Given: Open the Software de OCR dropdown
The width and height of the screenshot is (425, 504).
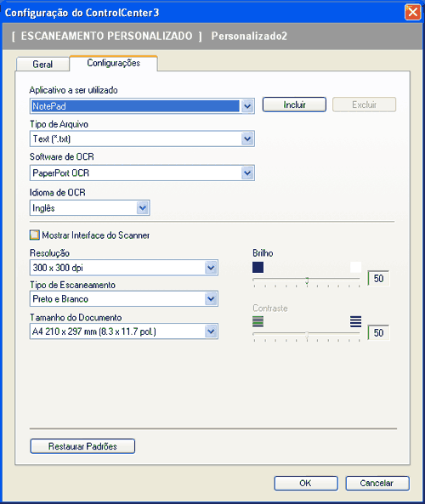Looking at the screenshot, I should (247, 173).
